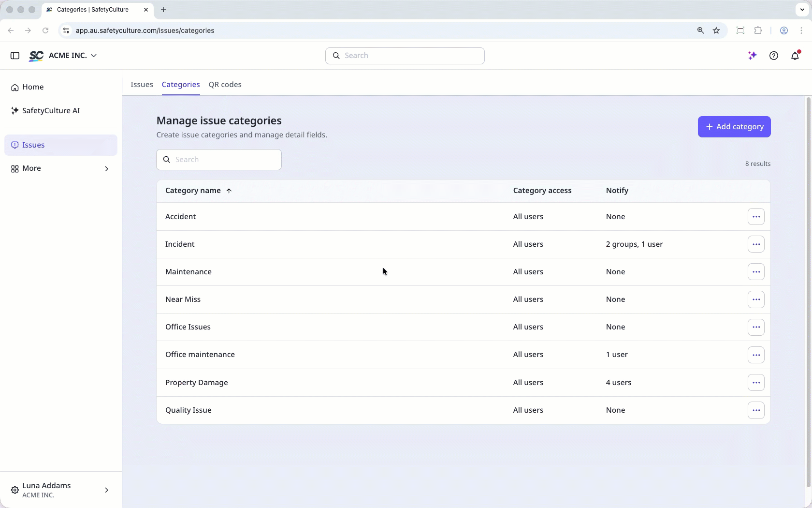Reload the page with refresh icon
This screenshot has width=812, height=508.
tap(45, 30)
